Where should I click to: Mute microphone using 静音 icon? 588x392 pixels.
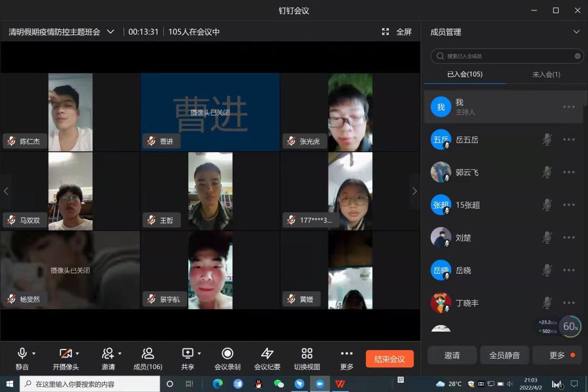click(22, 353)
